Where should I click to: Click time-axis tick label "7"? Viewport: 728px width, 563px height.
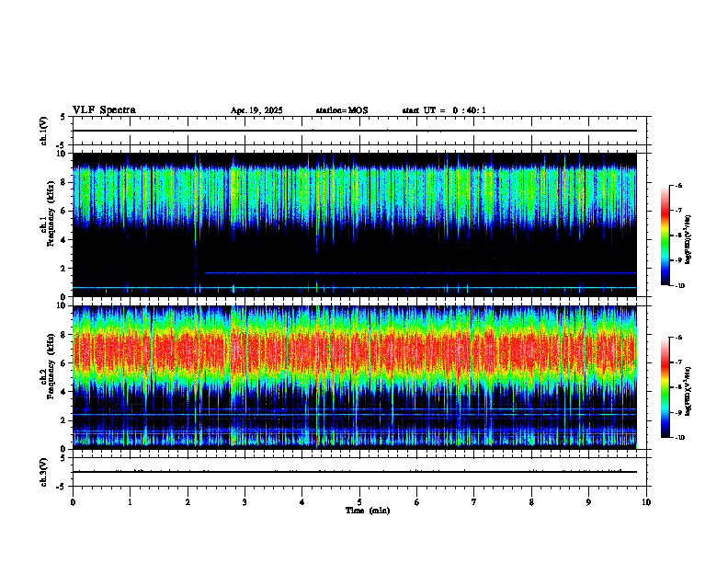point(474,502)
